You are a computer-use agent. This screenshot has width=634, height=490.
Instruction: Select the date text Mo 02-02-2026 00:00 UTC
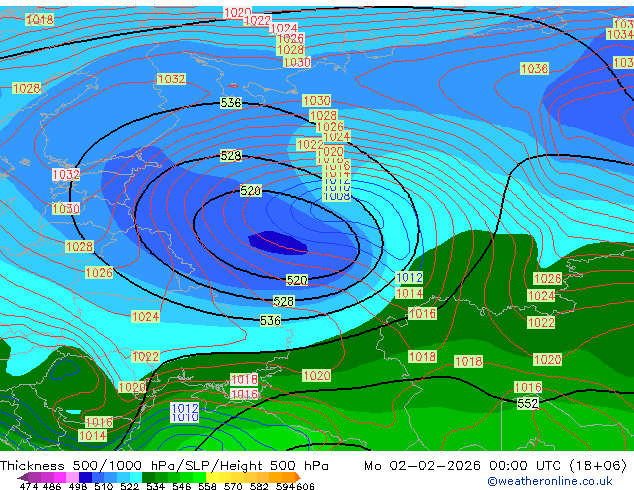[x=464, y=466]
